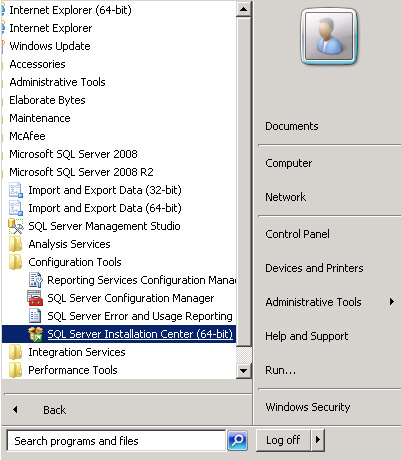This screenshot has height=460, width=402.
Task: Launch Internet Explorer entry
Action: point(51,28)
